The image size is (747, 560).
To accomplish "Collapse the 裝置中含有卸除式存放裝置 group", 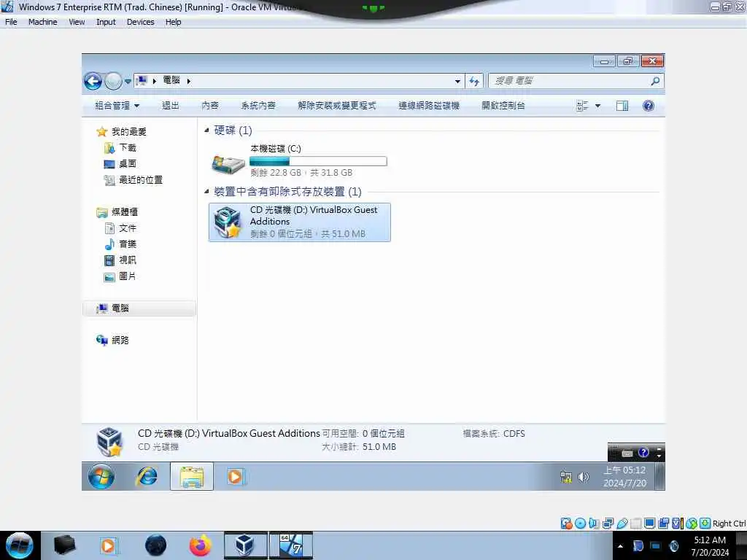I will [206, 192].
